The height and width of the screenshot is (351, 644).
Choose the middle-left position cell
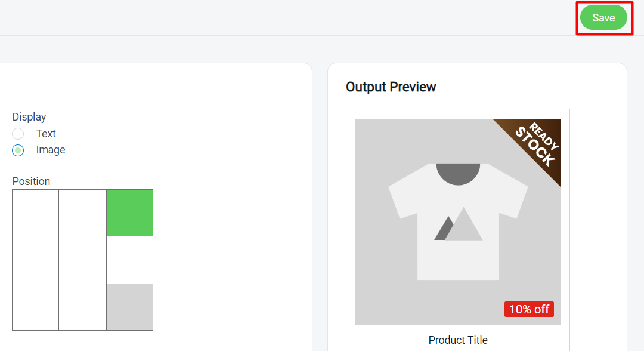tap(35, 260)
